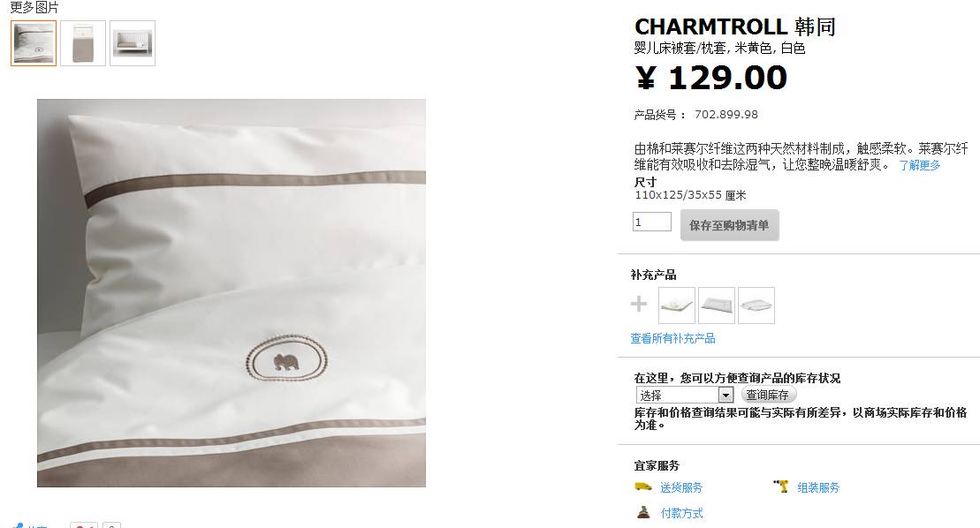Open the 组装服务 assembly service link
The height and width of the screenshot is (528, 980).
pos(818,487)
